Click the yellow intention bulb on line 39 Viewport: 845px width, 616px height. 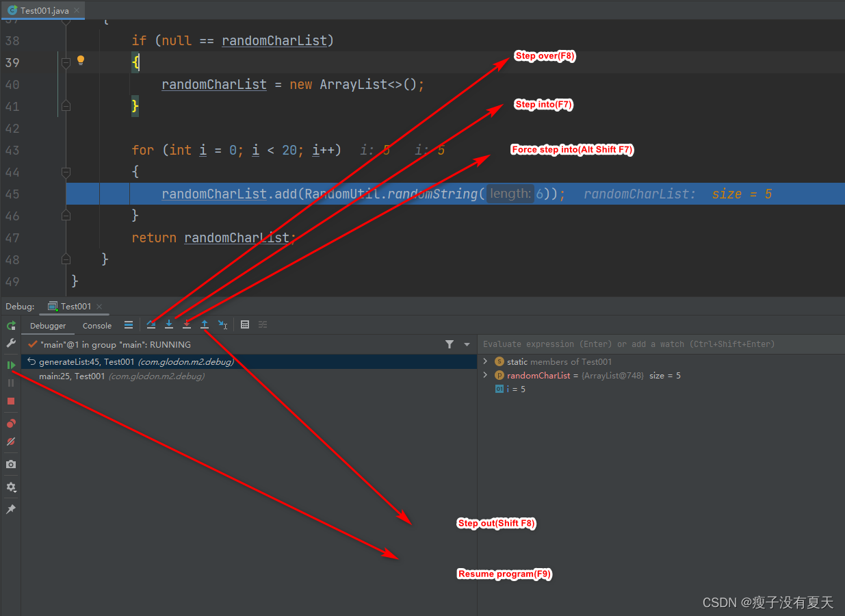[x=81, y=60]
